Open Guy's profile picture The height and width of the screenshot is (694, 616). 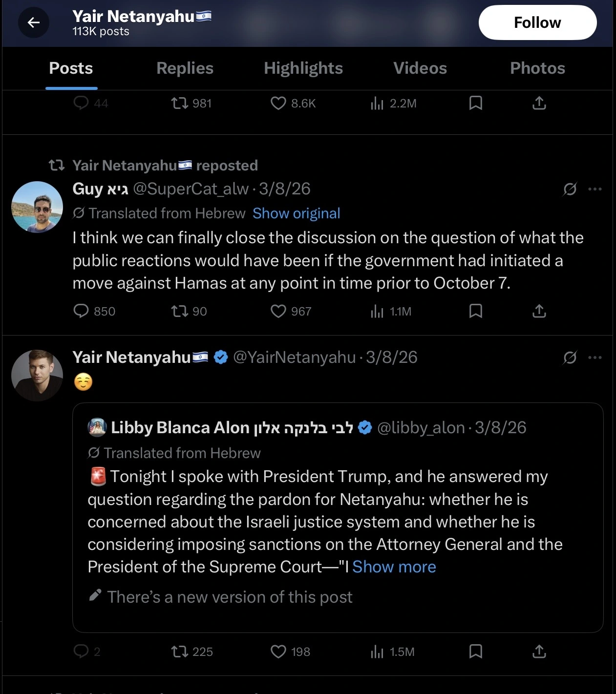point(37,207)
